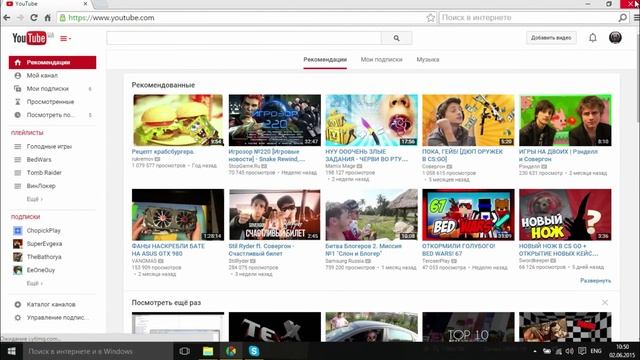Open TOP 10 video thumbnail
This screenshot has width=640, height=360.
pyautogui.click(x=468, y=327)
